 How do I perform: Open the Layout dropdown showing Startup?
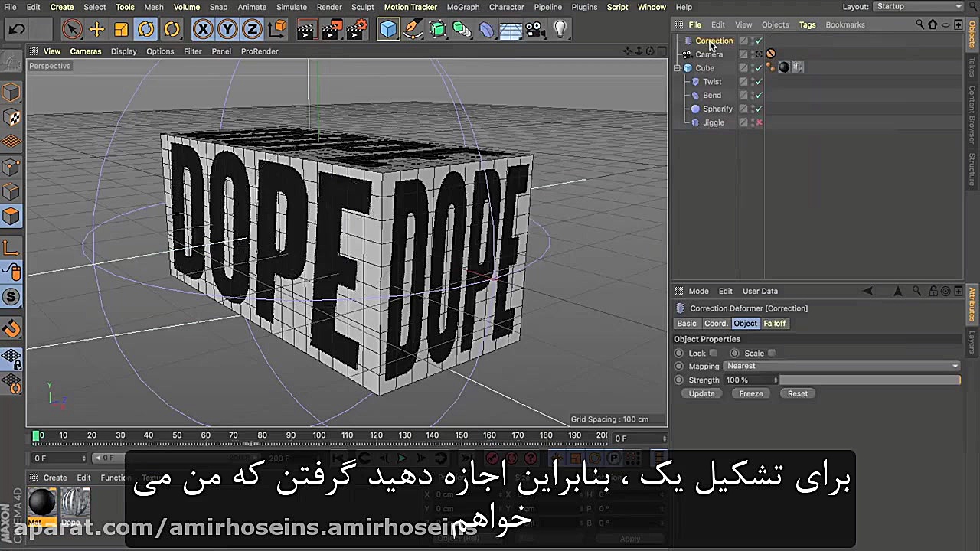coord(918,7)
